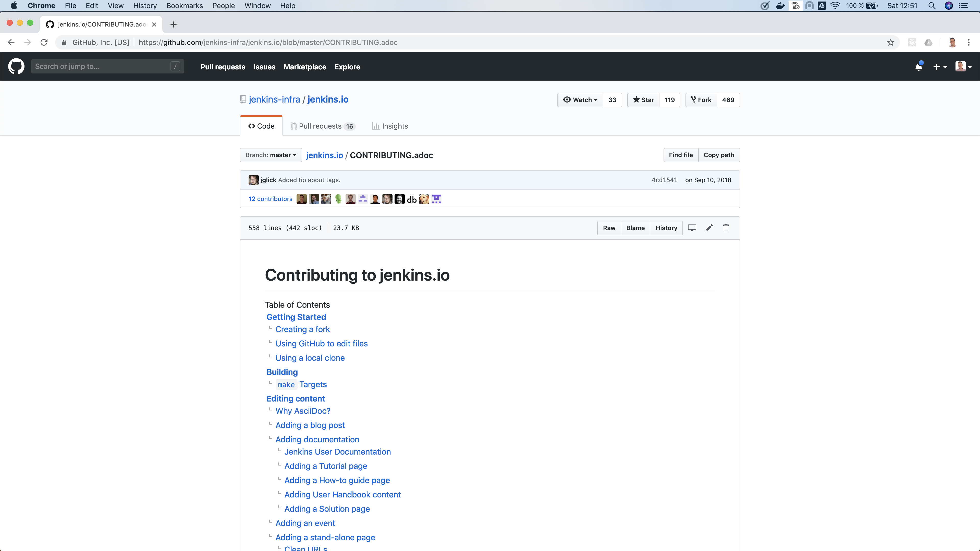Screen dimensions: 980x551
Task: Open the user avatar profile menu
Action: [963, 67]
